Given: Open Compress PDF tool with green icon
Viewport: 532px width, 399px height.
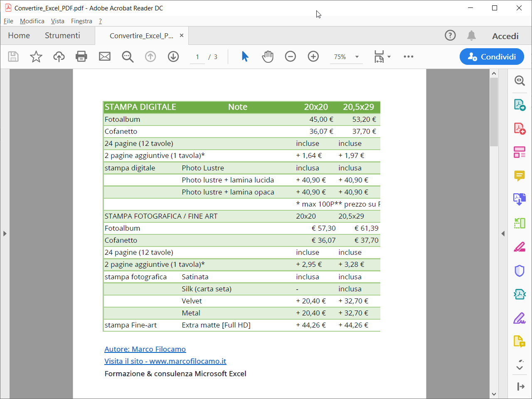Looking at the screenshot, I should tap(520, 223).
